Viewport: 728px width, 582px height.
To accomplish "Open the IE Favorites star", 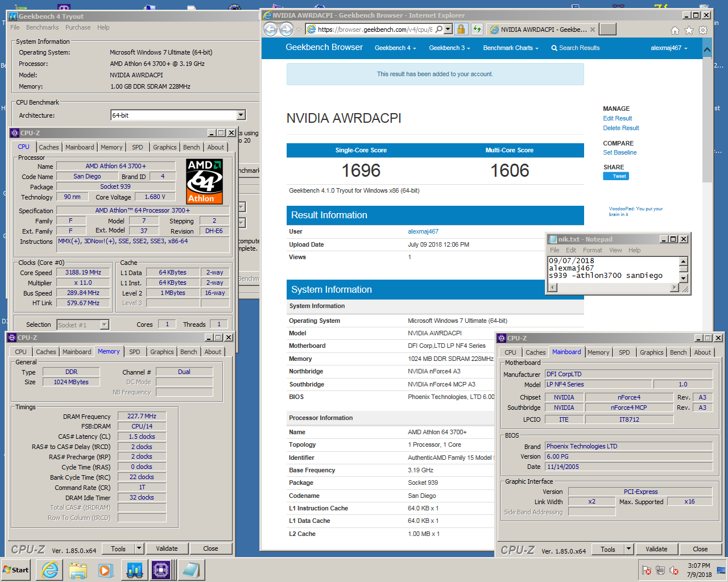I will [x=689, y=30].
